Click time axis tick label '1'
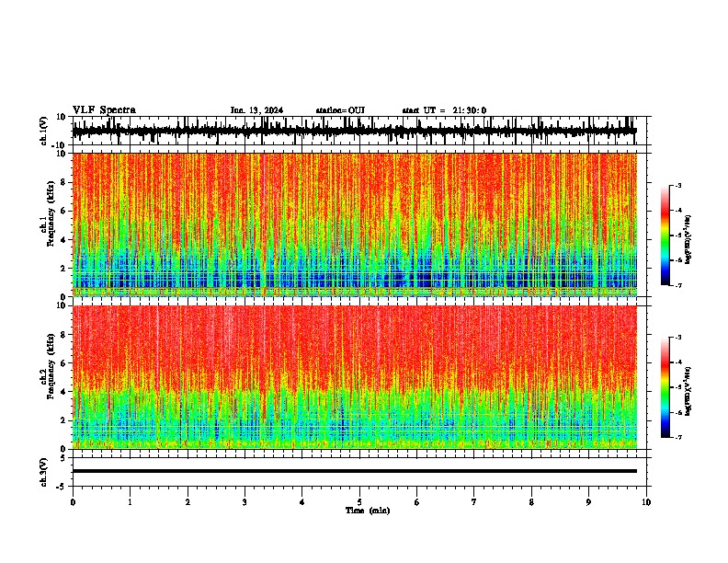 click(130, 502)
